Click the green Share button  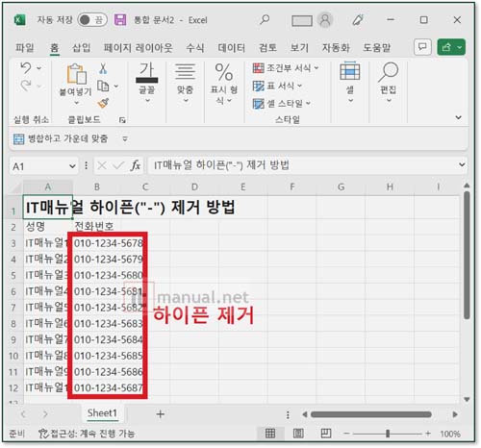[x=451, y=47]
